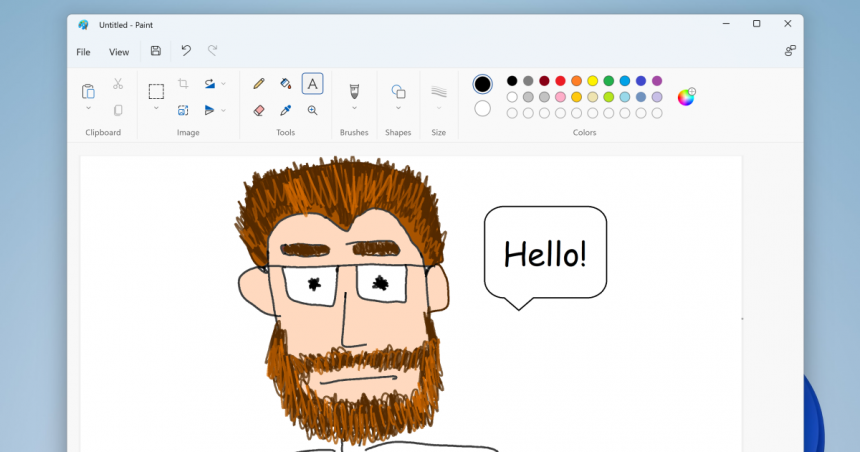Image resolution: width=860 pixels, height=452 pixels.
Task: Open the Flip dropdown arrow
Action: pos(223,110)
